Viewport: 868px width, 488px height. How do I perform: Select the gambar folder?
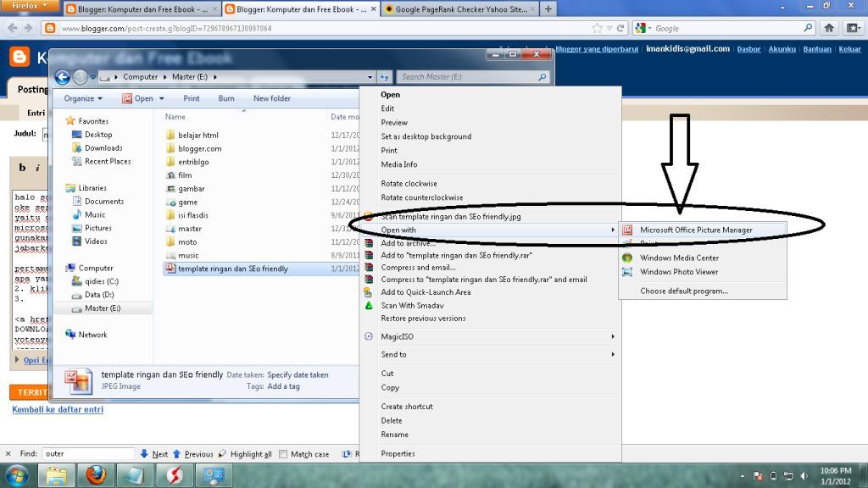click(186, 189)
